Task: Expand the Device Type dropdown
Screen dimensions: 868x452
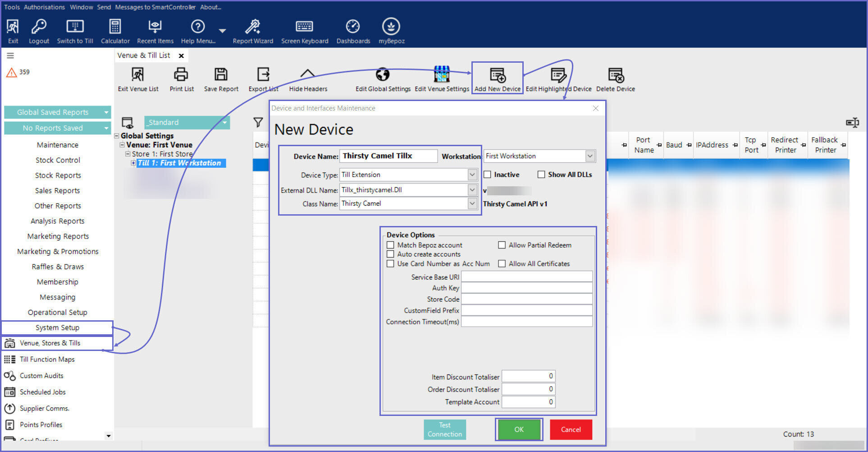Action: (x=472, y=175)
